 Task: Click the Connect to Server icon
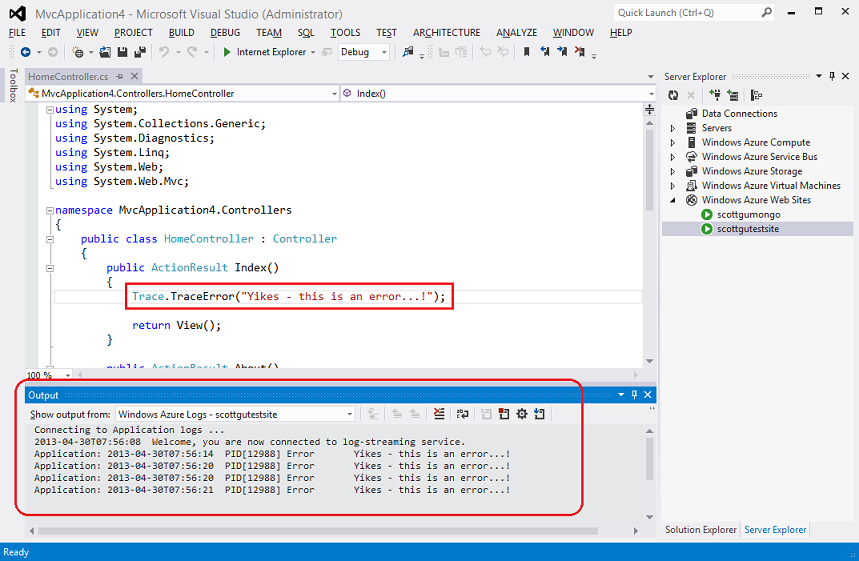(733, 95)
